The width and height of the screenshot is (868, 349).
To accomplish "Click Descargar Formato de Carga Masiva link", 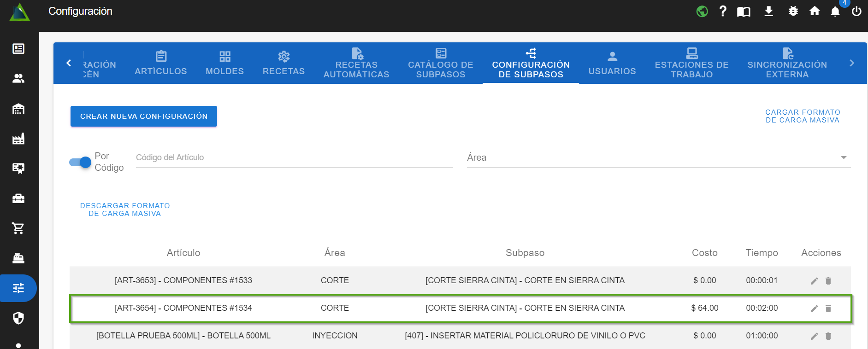I will [125, 209].
